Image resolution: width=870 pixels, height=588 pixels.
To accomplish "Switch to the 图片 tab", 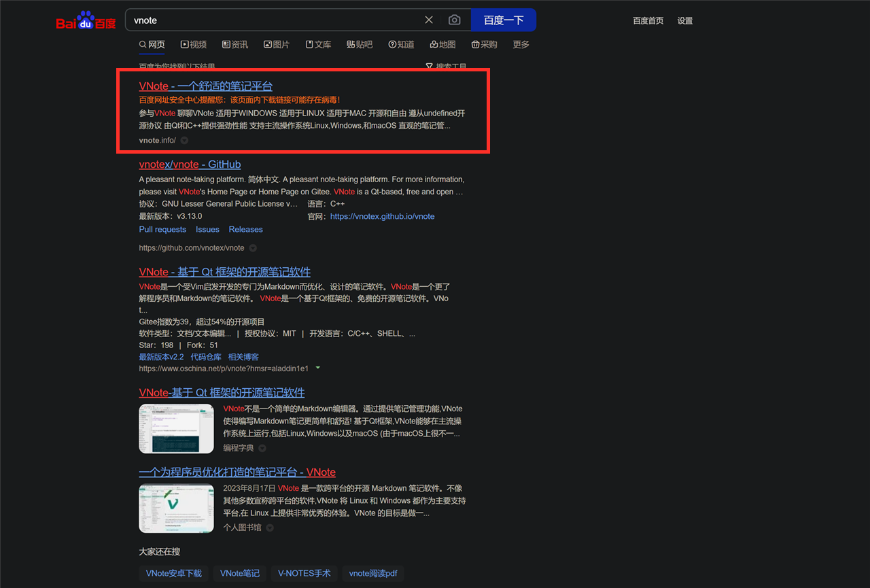I will (277, 45).
